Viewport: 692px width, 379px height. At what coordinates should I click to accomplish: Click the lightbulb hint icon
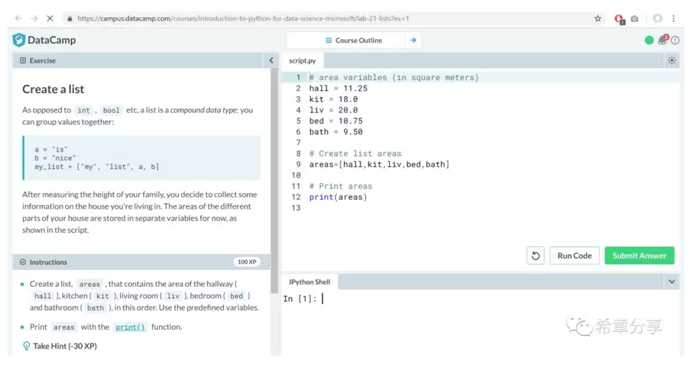(x=26, y=346)
